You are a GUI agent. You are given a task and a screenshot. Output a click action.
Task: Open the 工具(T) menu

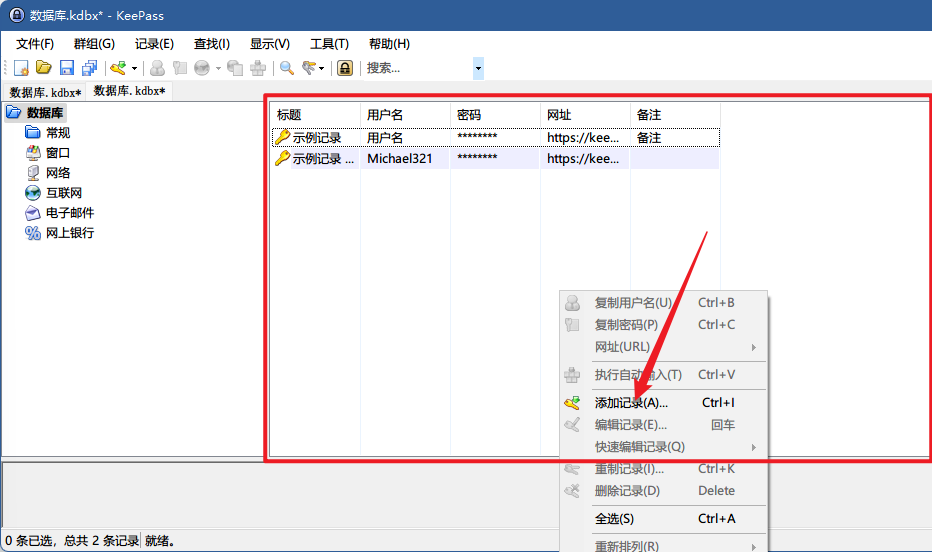coord(329,44)
